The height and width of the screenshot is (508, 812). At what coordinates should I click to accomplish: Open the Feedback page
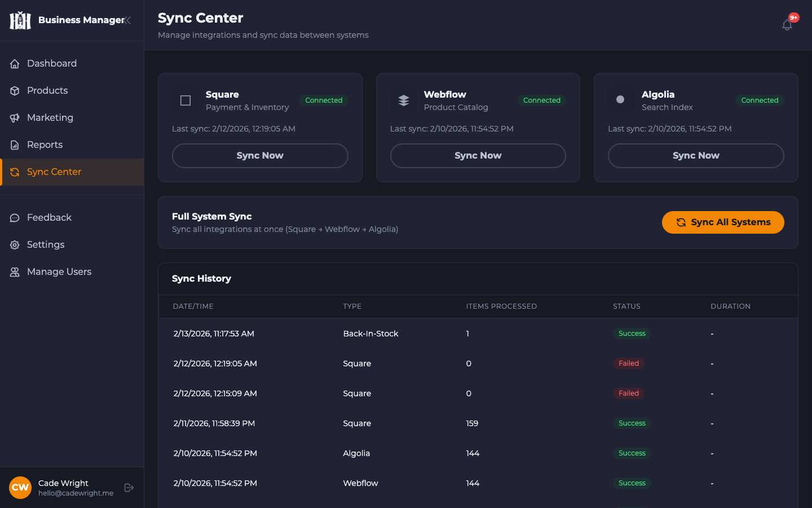point(72,218)
